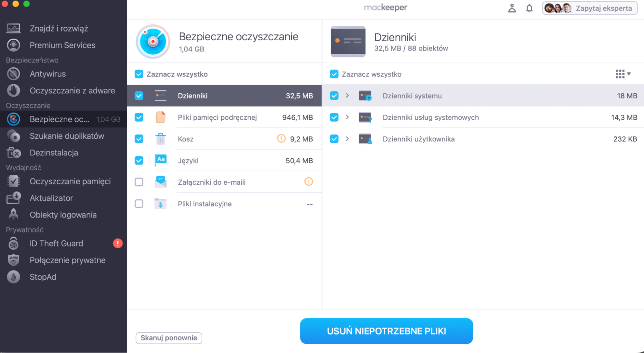Viewport: 644px width, 353px height.
Task: Click the Antywirus shield icon
Action: tap(14, 74)
